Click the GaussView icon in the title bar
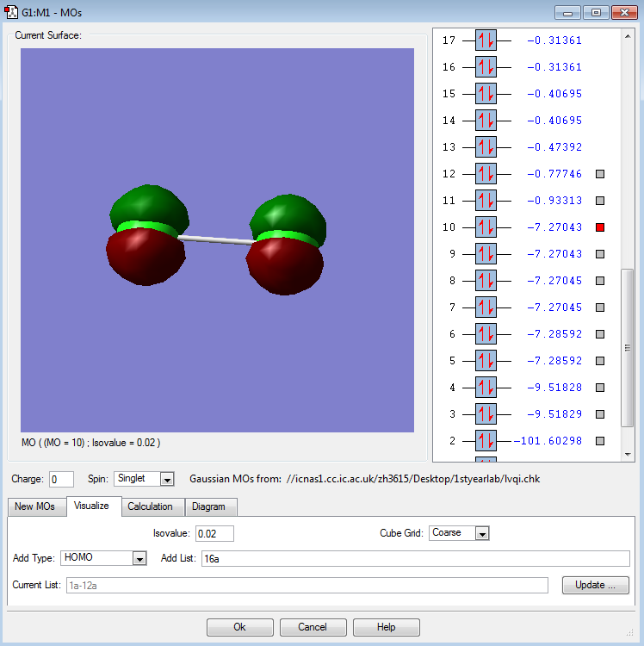644x646 pixels. pyautogui.click(x=10, y=12)
